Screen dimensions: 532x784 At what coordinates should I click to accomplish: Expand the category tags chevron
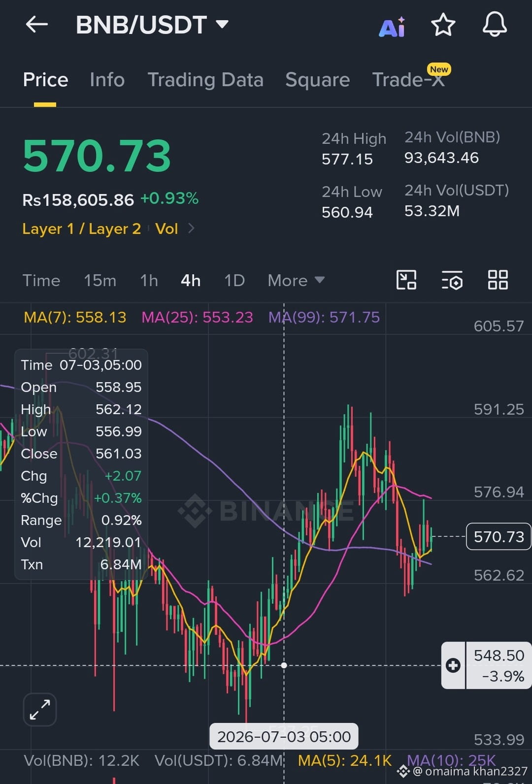coord(192,229)
